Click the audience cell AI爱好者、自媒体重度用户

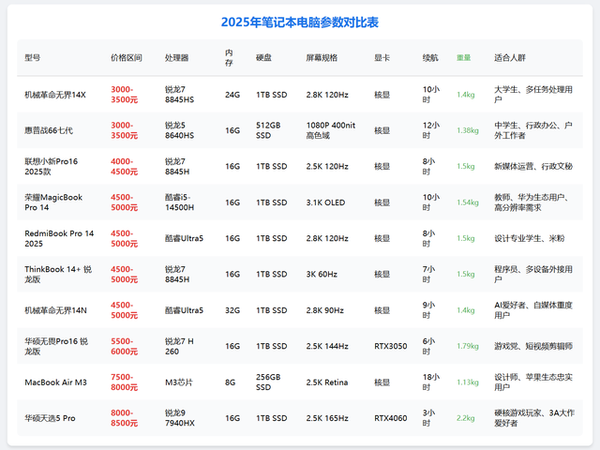click(x=533, y=310)
